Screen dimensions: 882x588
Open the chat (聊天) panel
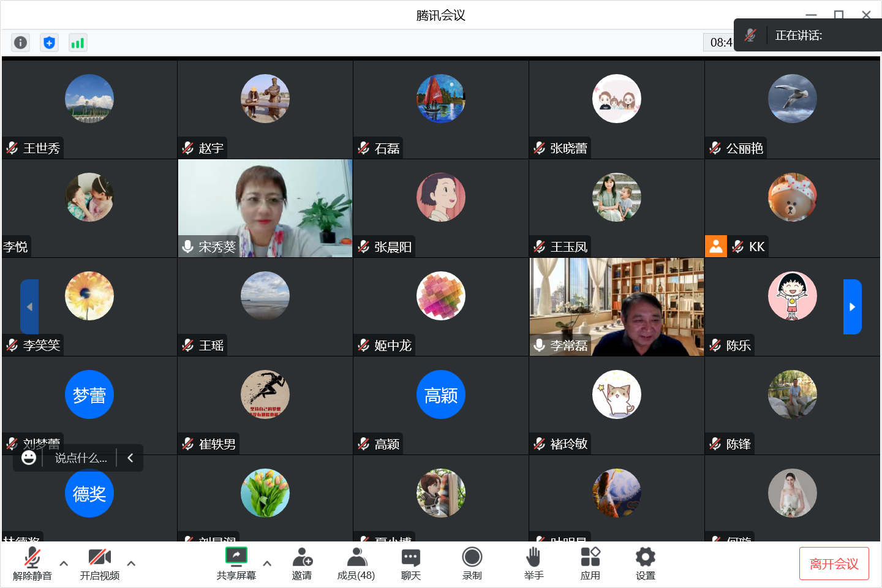410,563
